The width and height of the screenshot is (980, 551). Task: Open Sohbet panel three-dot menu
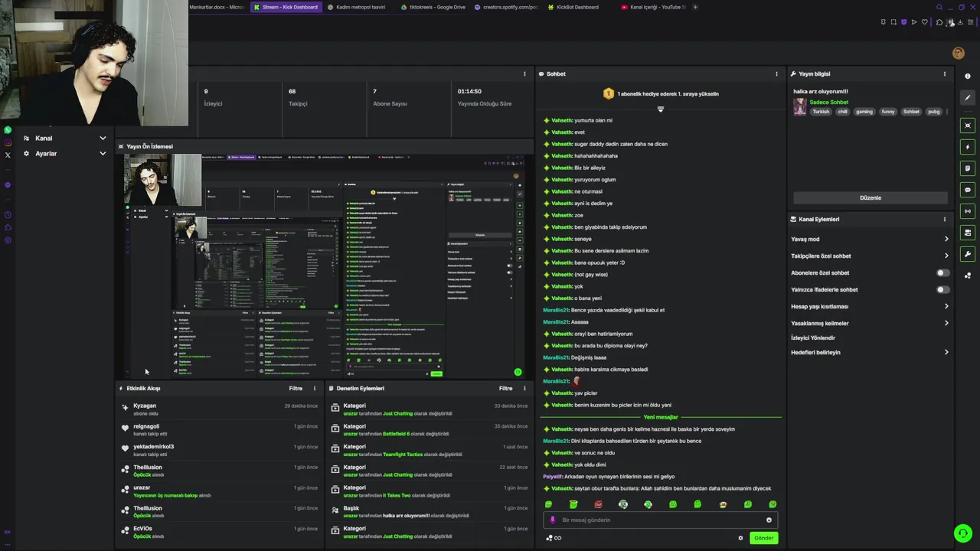pos(776,74)
